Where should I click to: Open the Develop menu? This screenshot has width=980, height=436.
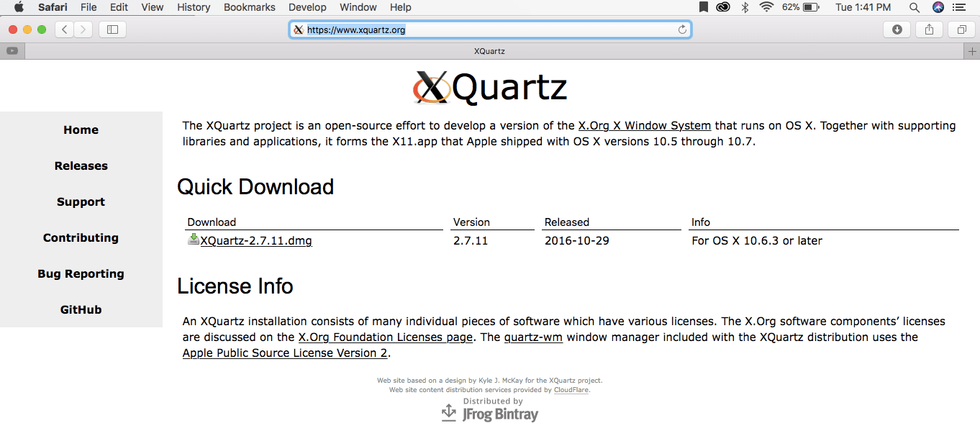307,7
